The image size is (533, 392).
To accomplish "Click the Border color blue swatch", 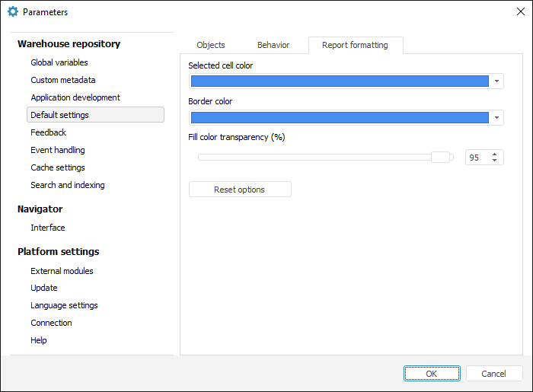I will point(340,118).
